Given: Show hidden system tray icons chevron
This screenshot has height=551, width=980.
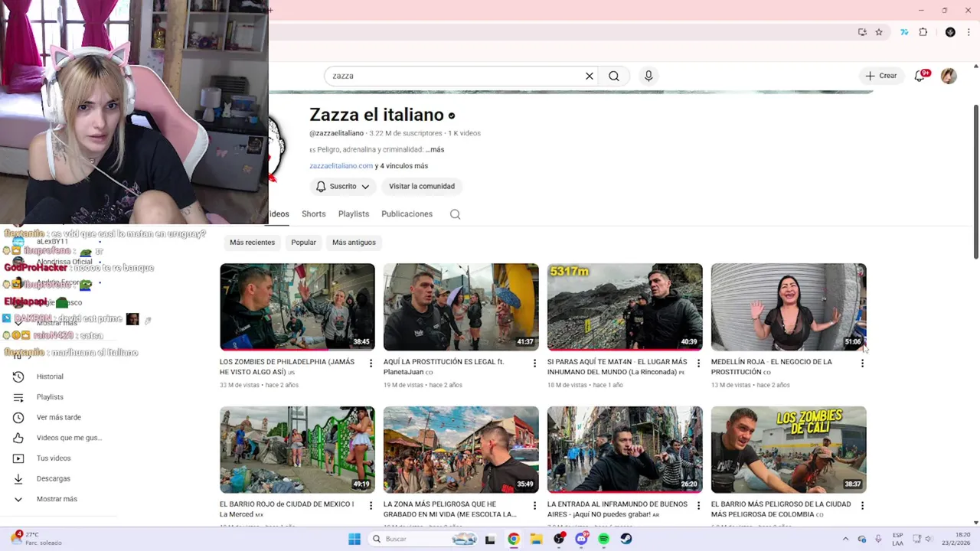Looking at the screenshot, I should [x=845, y=539].
